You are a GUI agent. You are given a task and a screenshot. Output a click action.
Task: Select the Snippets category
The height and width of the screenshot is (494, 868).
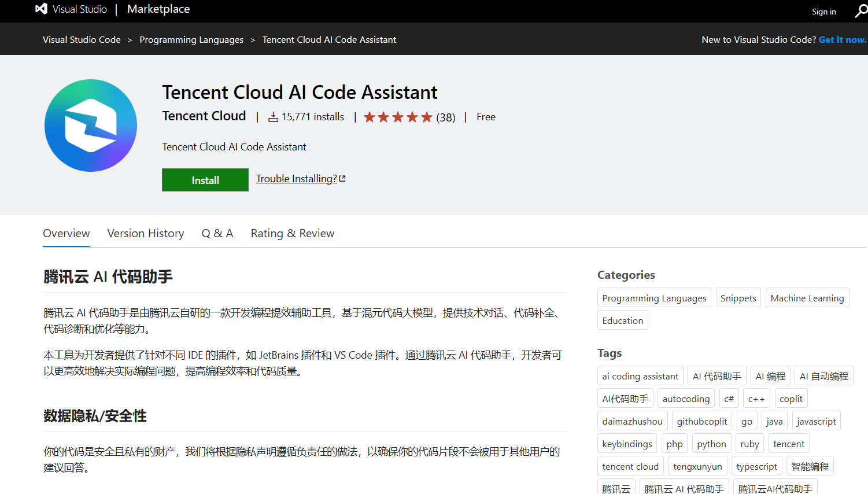[738, 298]
